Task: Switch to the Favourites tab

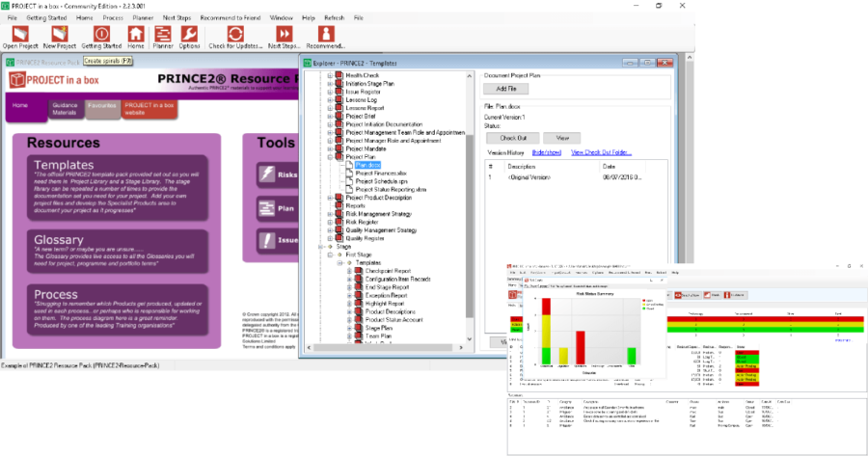Action: click(102, 109)
